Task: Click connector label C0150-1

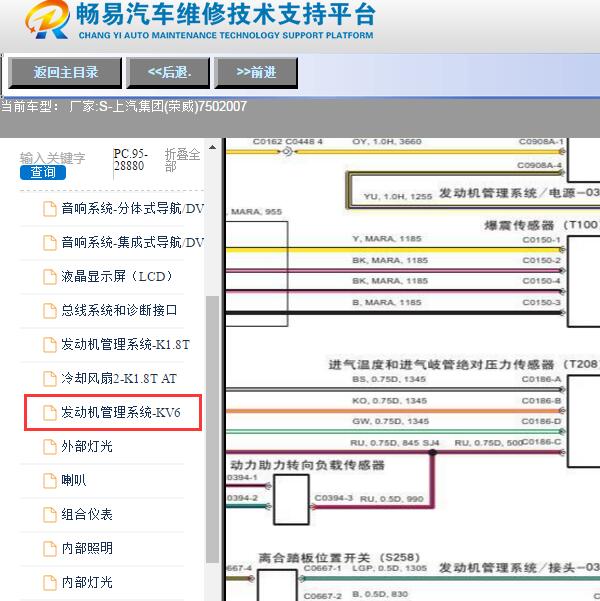Action: click(x=541, y=240)
